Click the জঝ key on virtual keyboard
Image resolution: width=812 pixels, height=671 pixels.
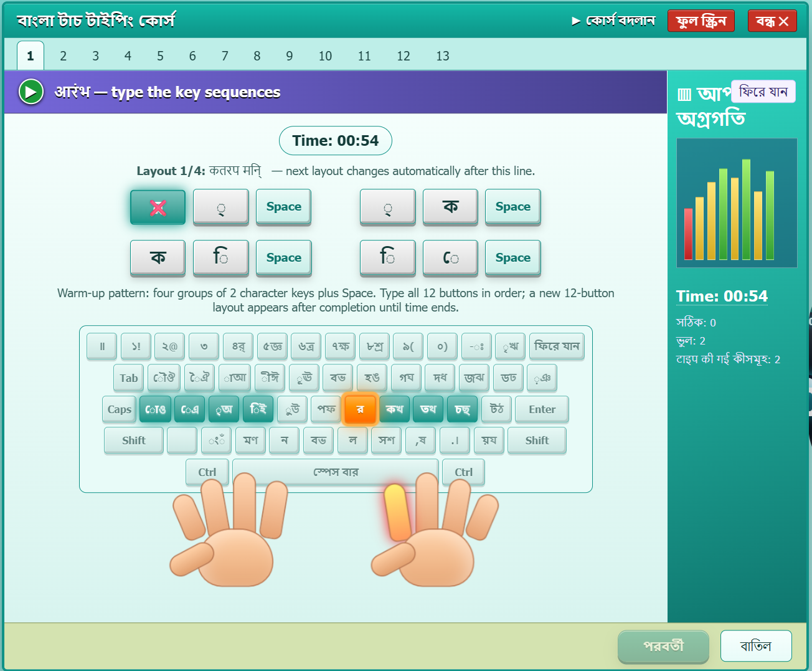pos(474,378)
